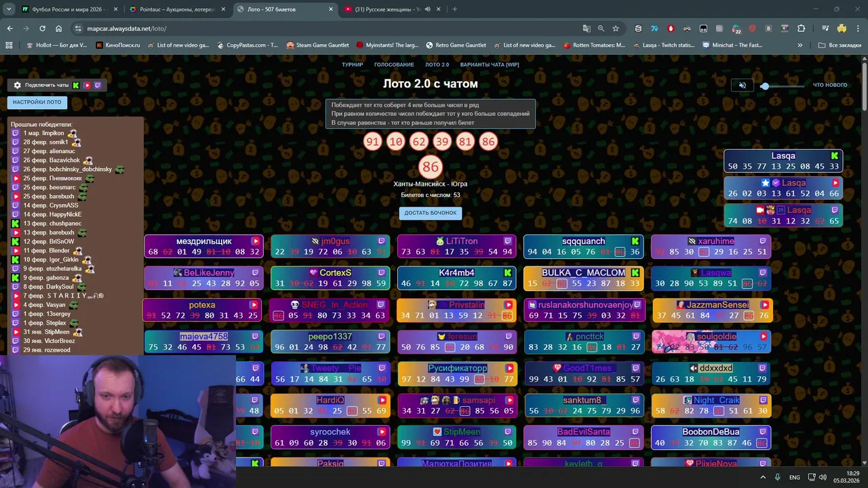Viewport: 868px width, 488px height.
Task: Click the Kick icon in Подключить чаты
Action: pos(76,85)
